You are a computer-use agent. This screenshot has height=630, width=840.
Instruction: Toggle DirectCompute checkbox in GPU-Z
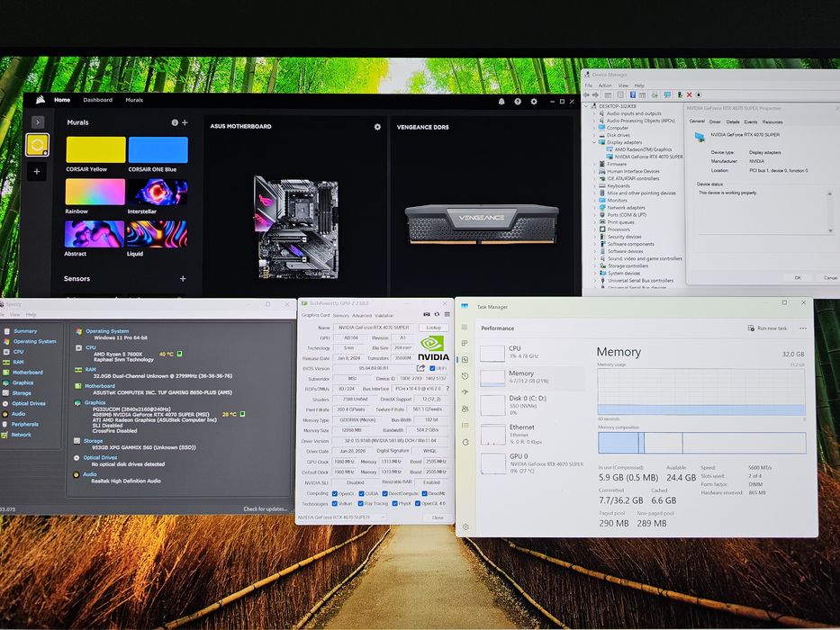tap(384, 494)
